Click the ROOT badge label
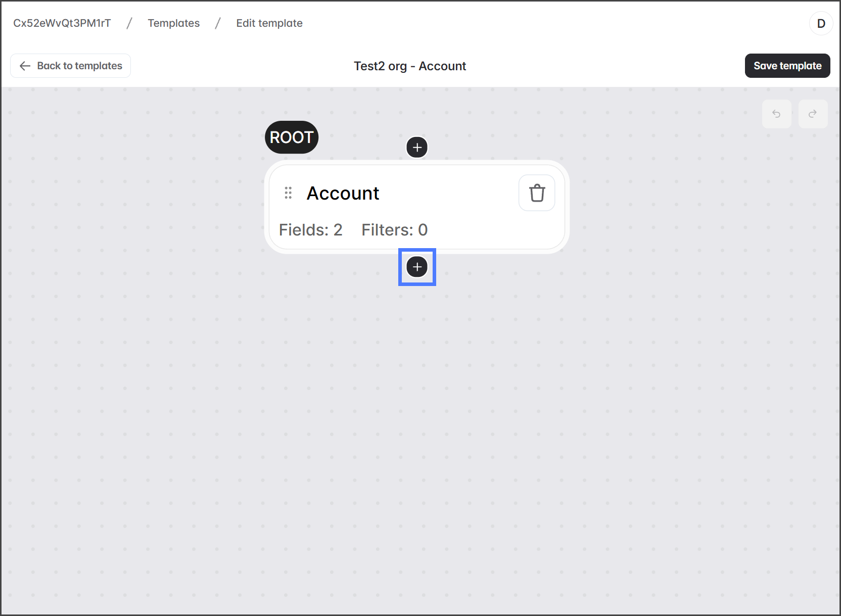 click(x=292, y=137)
